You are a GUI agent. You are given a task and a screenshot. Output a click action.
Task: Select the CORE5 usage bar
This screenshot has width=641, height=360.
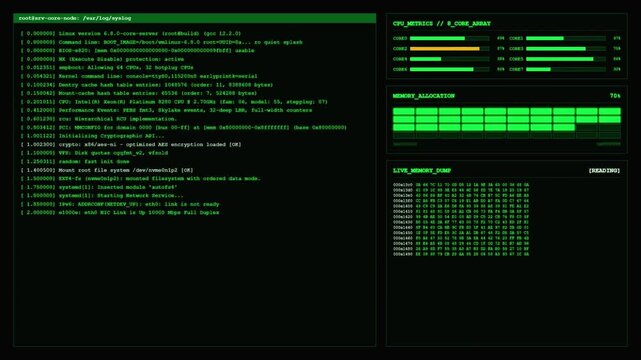coord(565,59)
